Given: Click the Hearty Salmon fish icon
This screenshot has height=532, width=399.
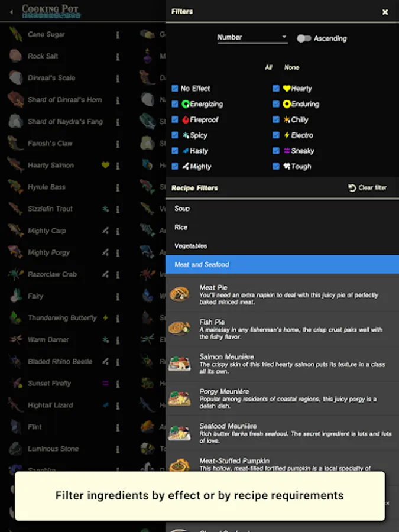Looking at the screenshot, I should 15,166.
